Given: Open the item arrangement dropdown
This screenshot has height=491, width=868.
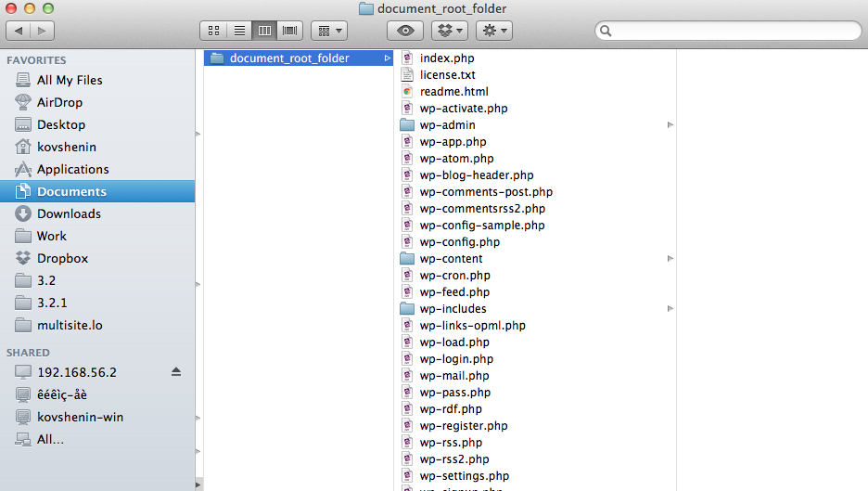Looking at the screenshot, I should coord(329,31).
